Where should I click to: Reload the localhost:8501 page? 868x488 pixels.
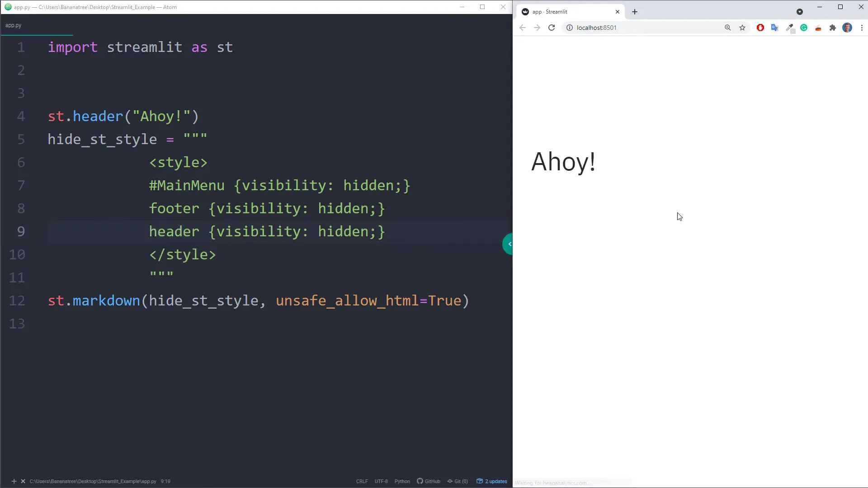[x=552, y=28]
